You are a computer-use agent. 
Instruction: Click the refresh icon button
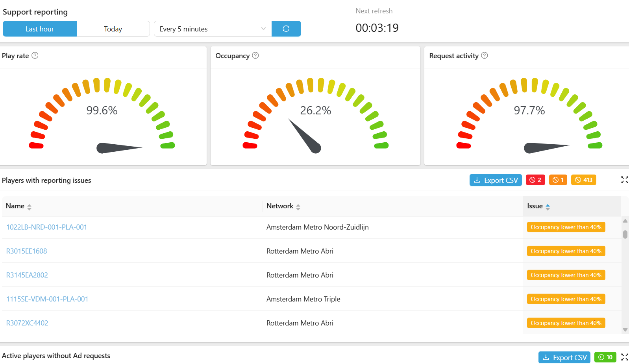[x=286, y=29]
